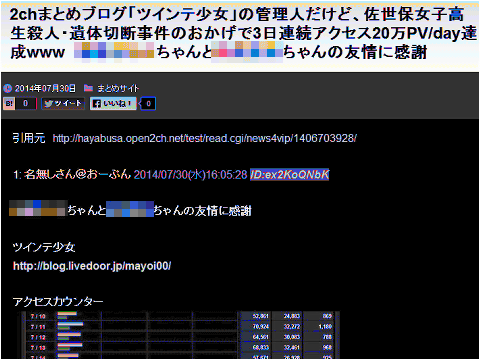Click the article headline title

coord(243,33)
